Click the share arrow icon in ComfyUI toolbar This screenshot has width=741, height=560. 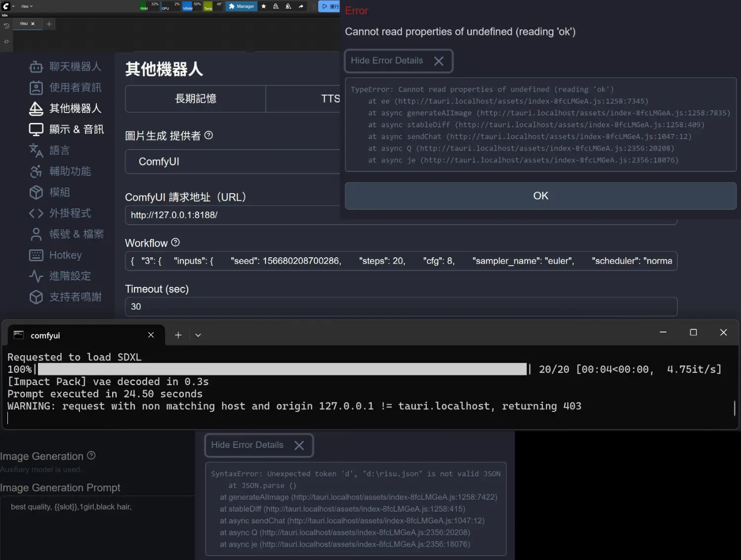point(301,6)
